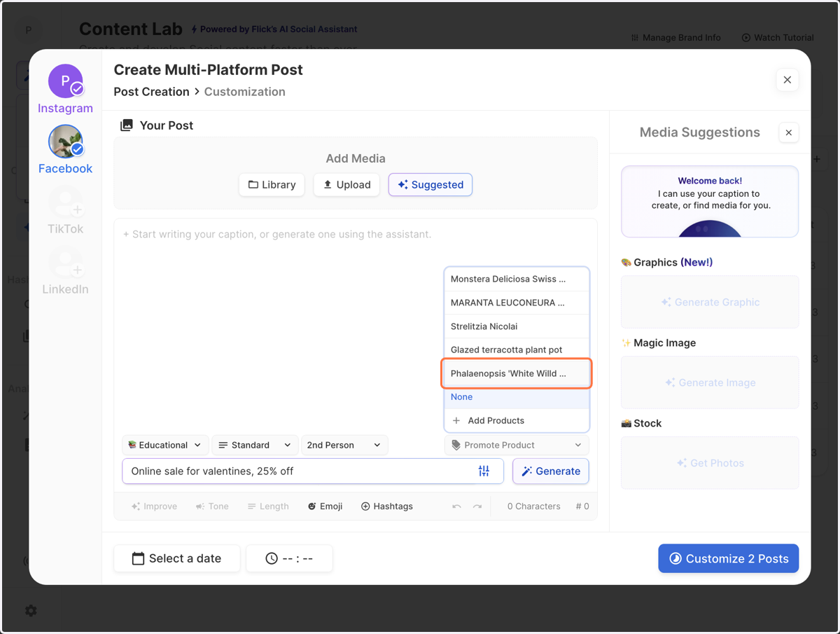Viewport: 840px width, 634px height.
Task: Close the Create Multi-Platform Post dialog
Action: (x=787, y=80)
